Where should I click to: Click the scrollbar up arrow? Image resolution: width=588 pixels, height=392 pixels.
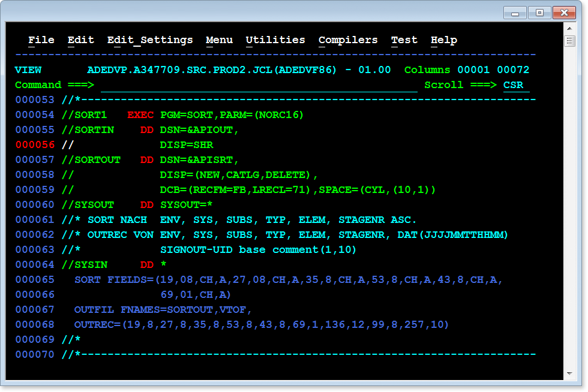569,28
